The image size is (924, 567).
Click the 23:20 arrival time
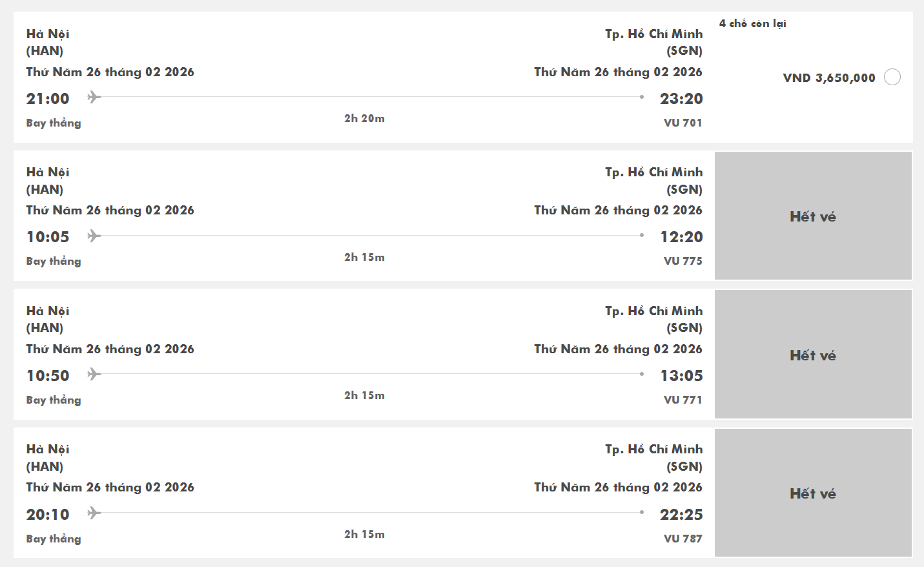[681, 99]
